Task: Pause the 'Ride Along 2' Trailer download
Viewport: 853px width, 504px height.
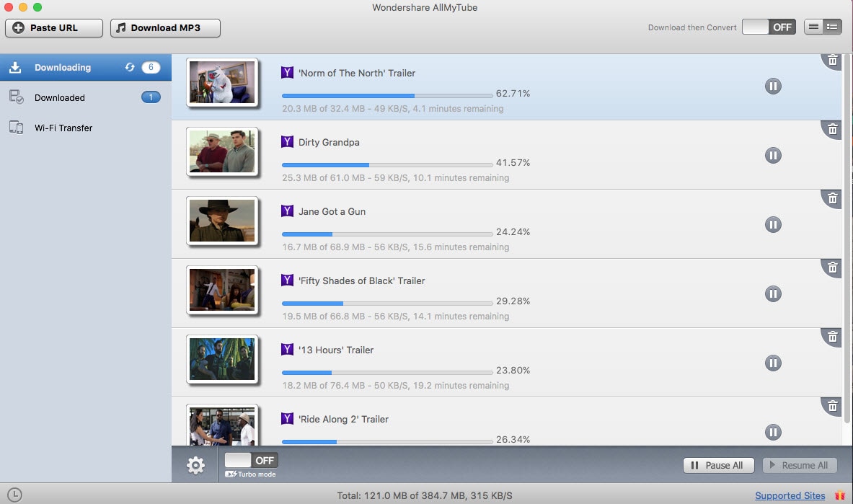Action: [x=773, y=432]
